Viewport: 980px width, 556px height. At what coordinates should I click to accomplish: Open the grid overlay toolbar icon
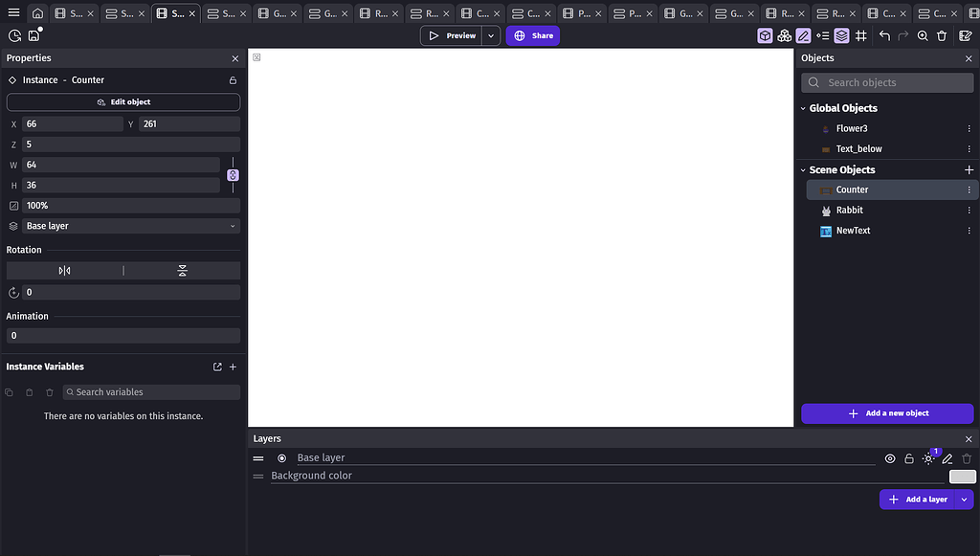(x=860, y=35)
